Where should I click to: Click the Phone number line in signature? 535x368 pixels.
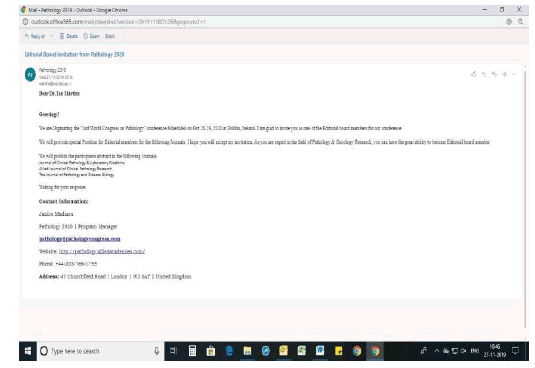pyautogui.click(x=68, y=264)
